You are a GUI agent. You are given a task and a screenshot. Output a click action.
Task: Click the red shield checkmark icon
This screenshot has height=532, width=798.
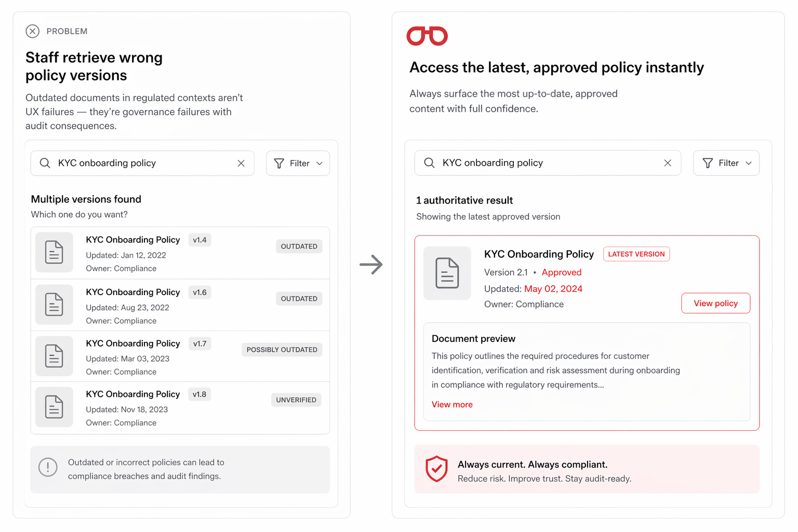tap(436, 469)
